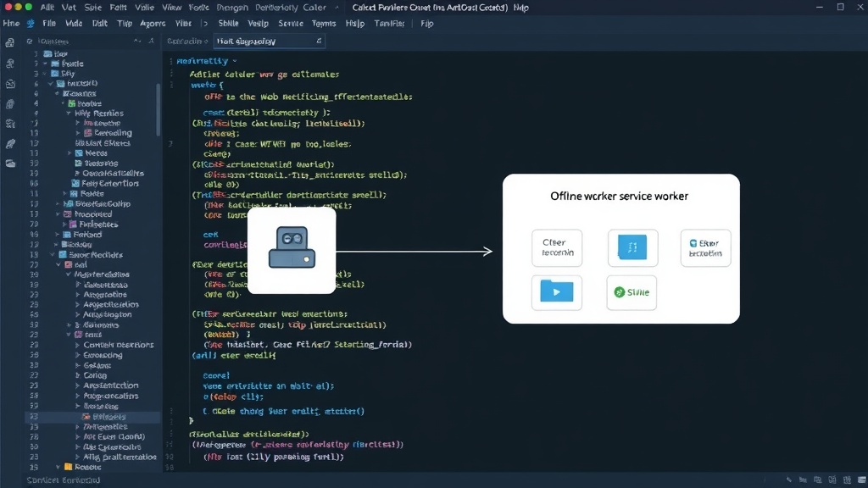Click the rocket-shaped icon in the activity bar
The image size is (868, 488).
(10, 144)
